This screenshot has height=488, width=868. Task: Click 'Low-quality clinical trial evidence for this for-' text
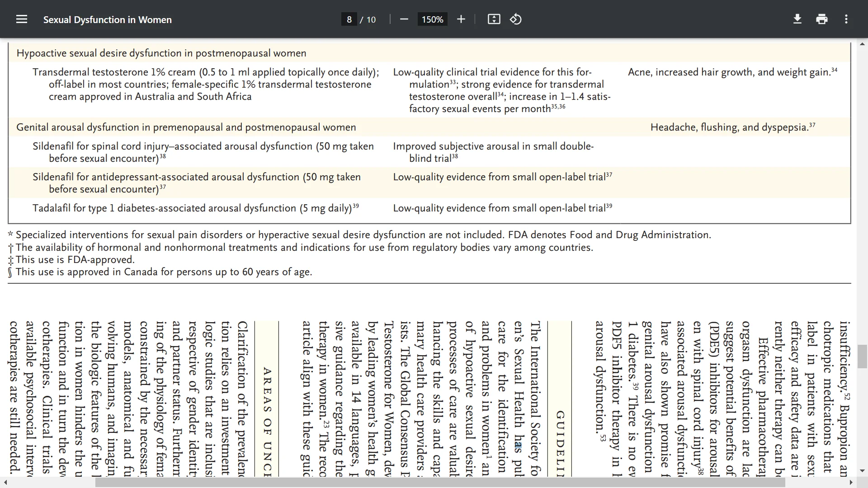(x=492, y=72)
